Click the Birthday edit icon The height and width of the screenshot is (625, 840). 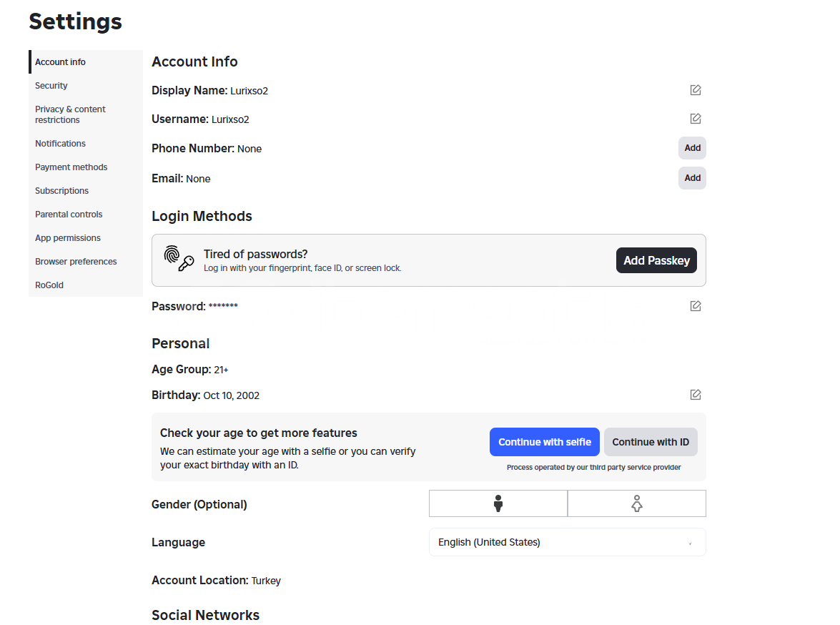pos(696,395)
